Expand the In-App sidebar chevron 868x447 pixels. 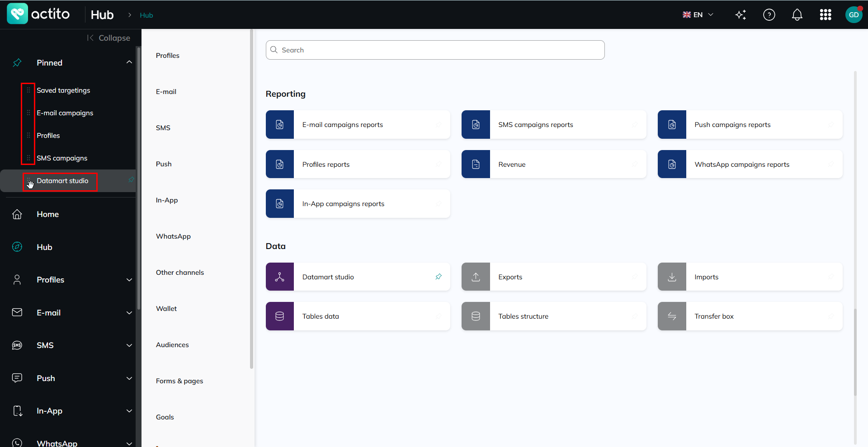(x=129, y=411)
